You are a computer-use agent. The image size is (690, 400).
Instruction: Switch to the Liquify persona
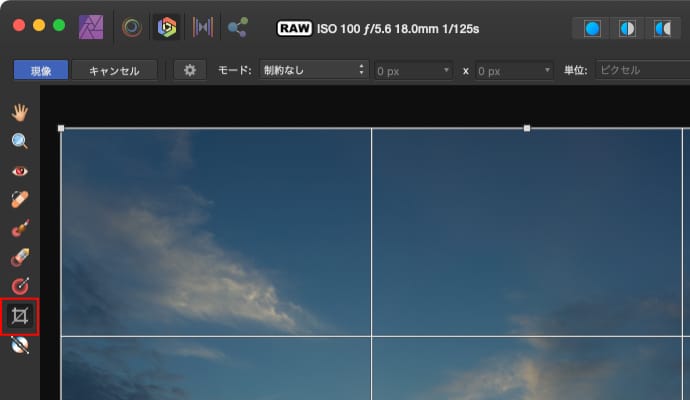pos(131,27)
